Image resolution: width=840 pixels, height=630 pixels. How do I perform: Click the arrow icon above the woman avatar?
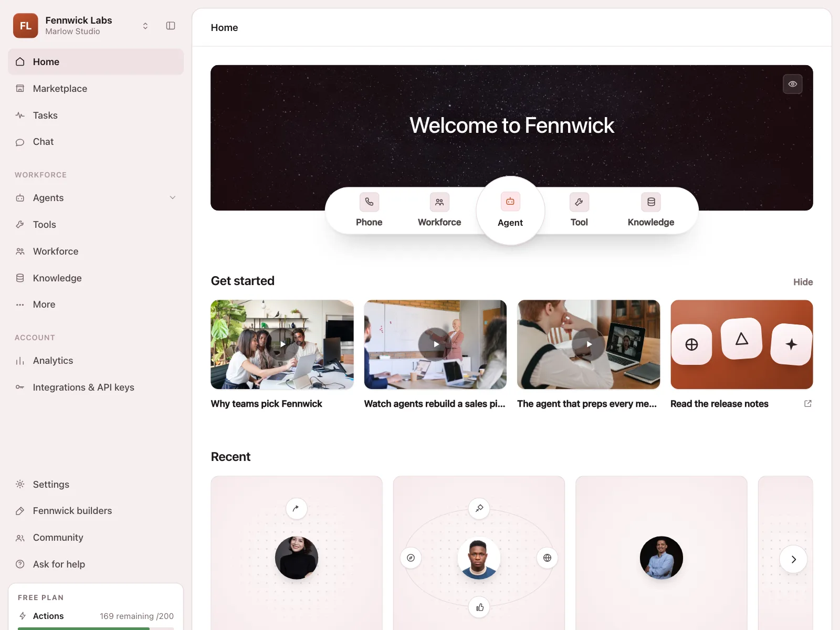(x=297, y=508)
